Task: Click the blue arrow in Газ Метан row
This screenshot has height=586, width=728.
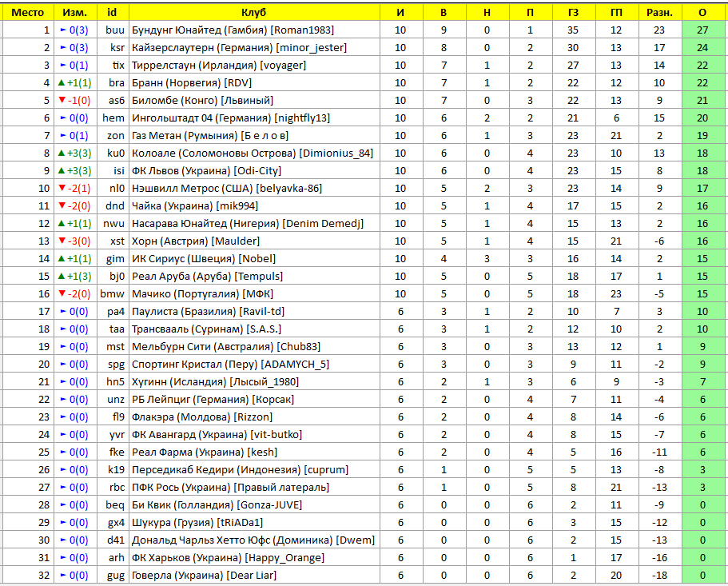Action: point(64,136)
